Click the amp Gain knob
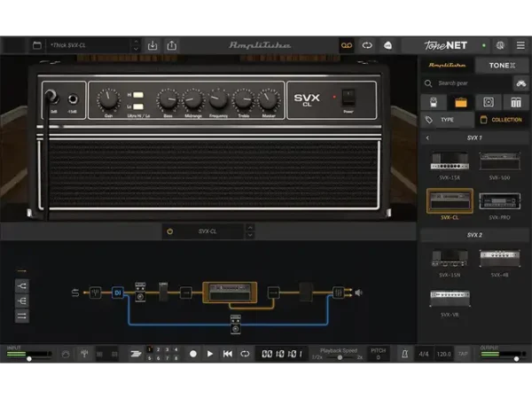The height and width of the screenshot is (399, 532). click(x=108, y=99)
